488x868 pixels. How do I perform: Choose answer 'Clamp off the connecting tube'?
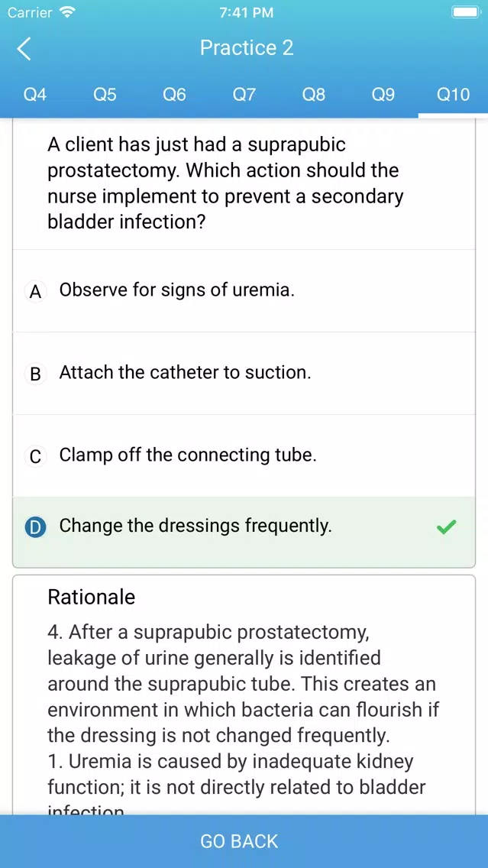point(244,455)
